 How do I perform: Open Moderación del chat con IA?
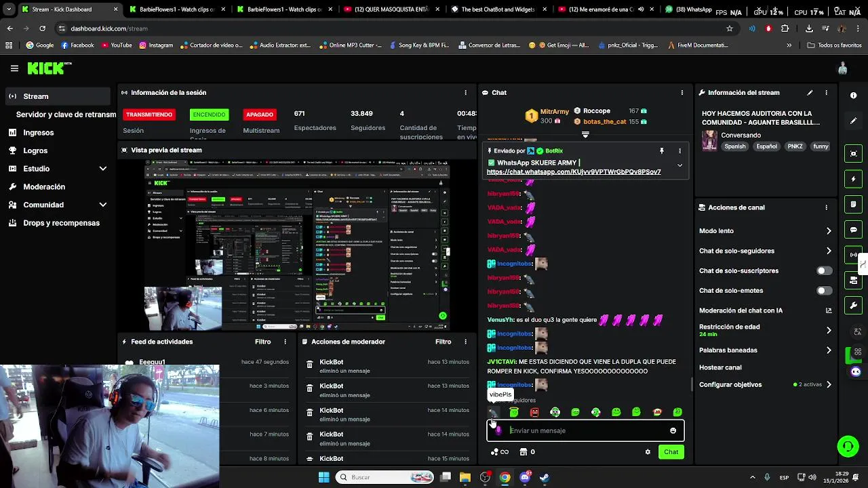click(765, 310)
